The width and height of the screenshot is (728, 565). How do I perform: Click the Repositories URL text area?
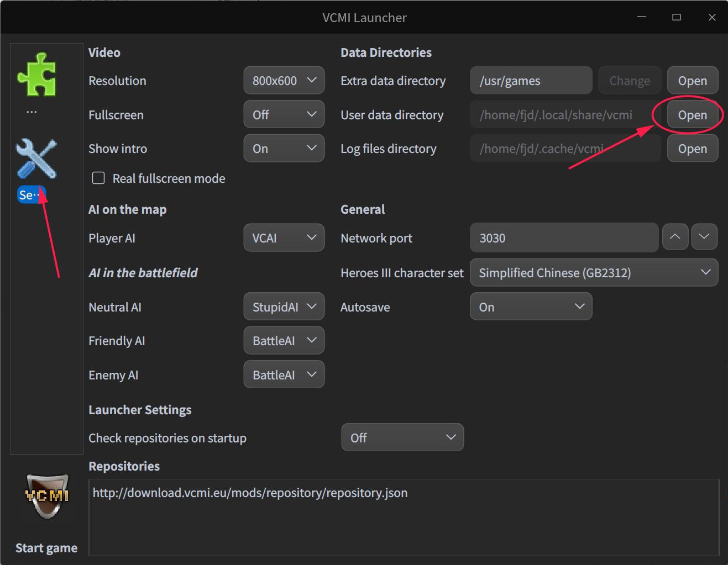tap(404, 518)
